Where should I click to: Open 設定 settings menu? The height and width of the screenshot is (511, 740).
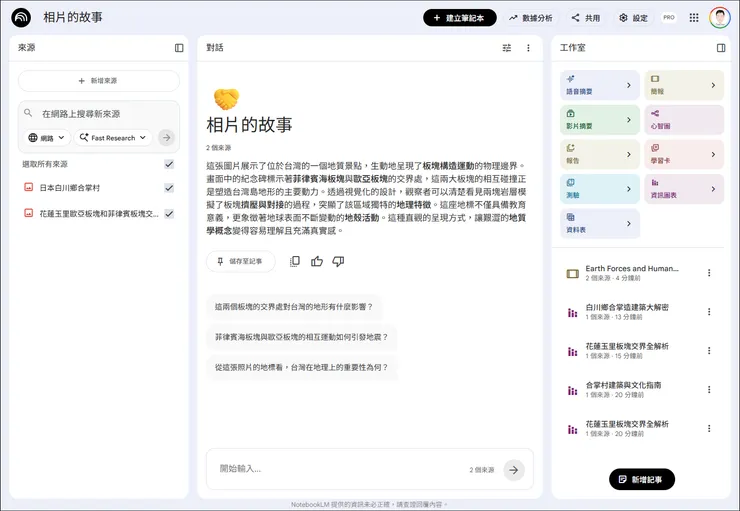pyautogui.click(x=633, y=18)
